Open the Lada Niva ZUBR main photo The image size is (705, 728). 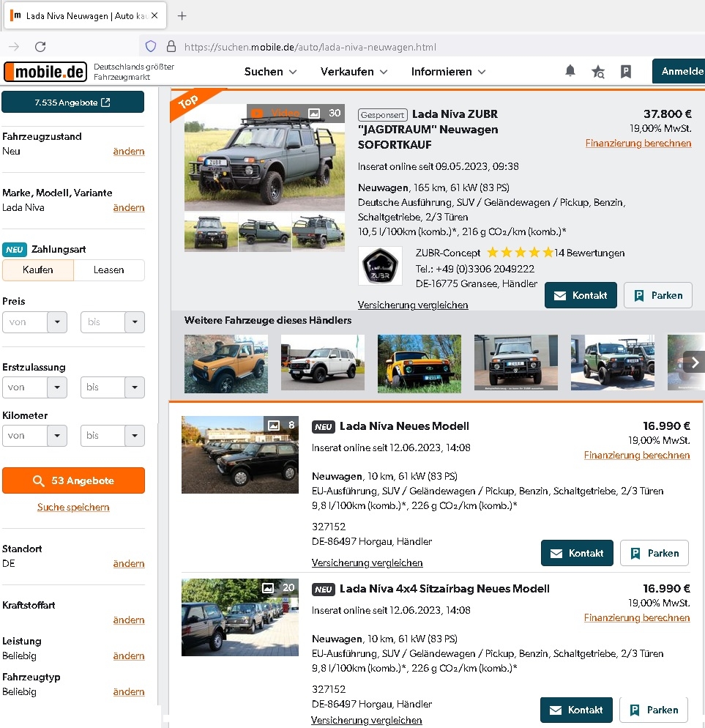[x=264, y=158]
